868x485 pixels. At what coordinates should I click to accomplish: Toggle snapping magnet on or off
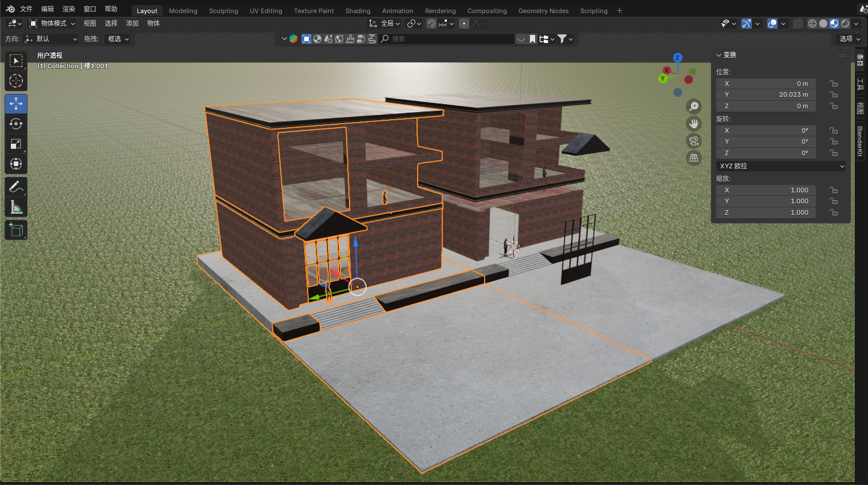click(431, 23)
